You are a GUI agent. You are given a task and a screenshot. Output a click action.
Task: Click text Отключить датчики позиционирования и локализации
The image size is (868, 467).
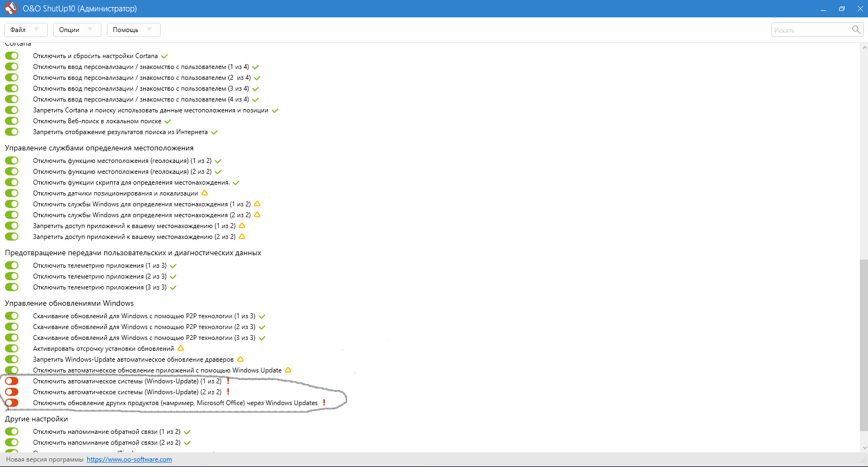116,193
